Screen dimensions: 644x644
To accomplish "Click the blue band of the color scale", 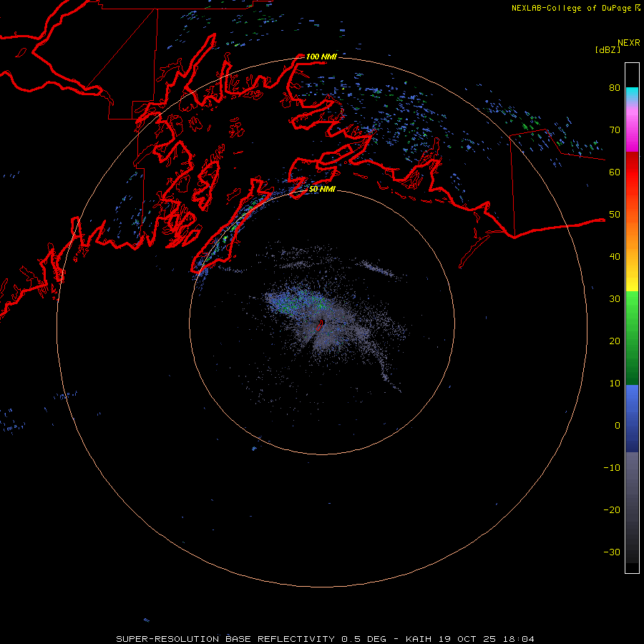I will [x=632, y=419].
